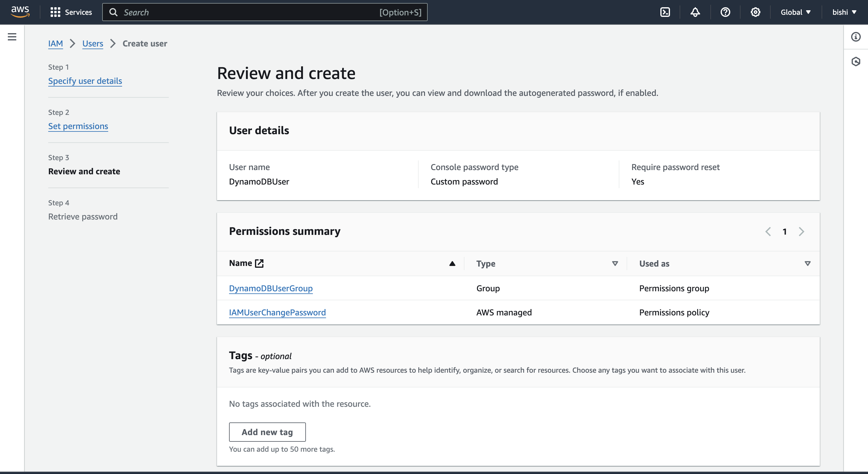Open the notifications bell
Screen dimensions: 868x474
[695, 12]
